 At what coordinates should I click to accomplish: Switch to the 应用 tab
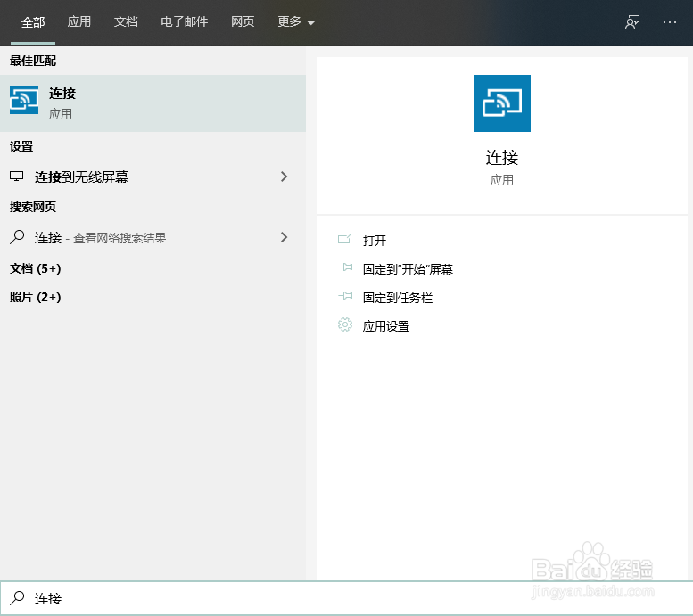pyautogui.click(x=79, y=21)
